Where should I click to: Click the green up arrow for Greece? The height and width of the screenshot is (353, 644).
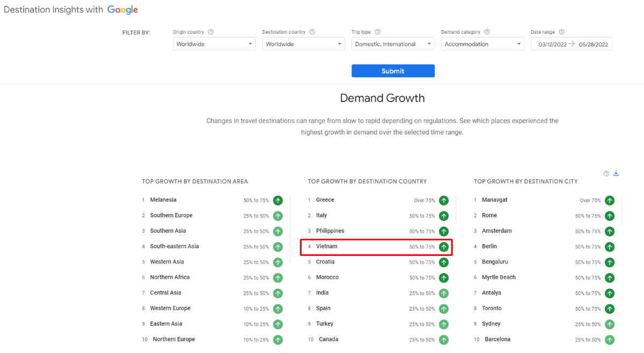point(444,201)
